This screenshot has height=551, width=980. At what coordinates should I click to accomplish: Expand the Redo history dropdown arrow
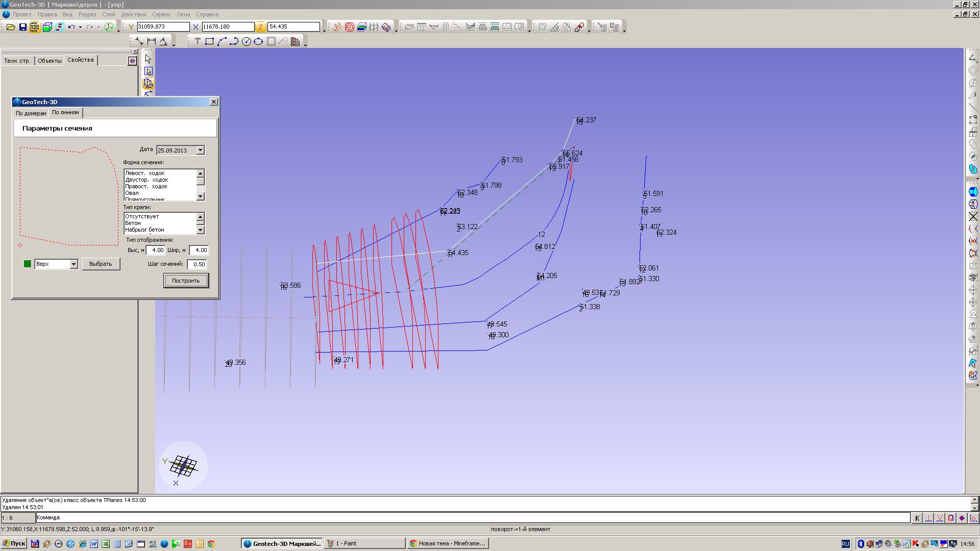coord(99,27)
